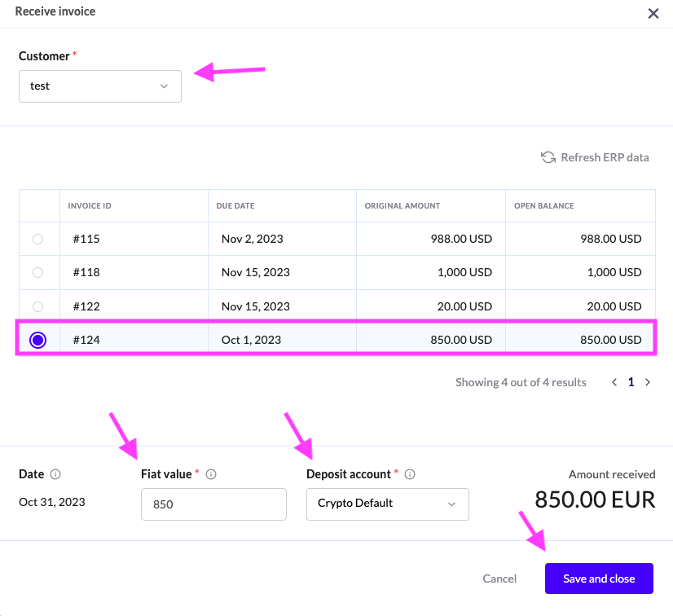The width and height of the screenshot is (673, 616).
Task: Close the Receive invoice dialog
Action: pyautogui.click(x=653, y=13)
